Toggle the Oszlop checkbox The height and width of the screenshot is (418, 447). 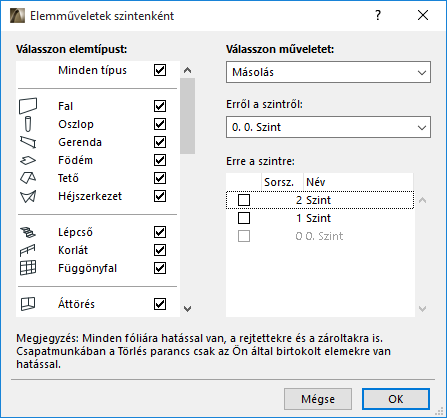pyautogui.click(x=160, y=124)
